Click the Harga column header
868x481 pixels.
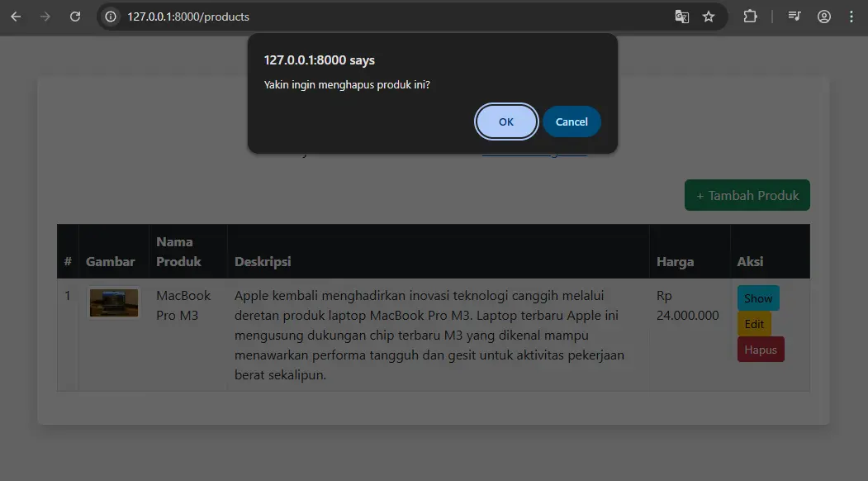(675, 261)
